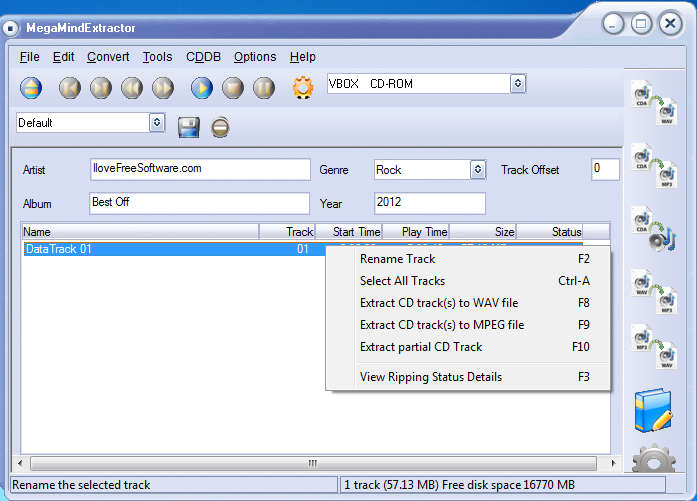
Task: Minimize the MegaMindExtractor window
Action: point(613,24)
